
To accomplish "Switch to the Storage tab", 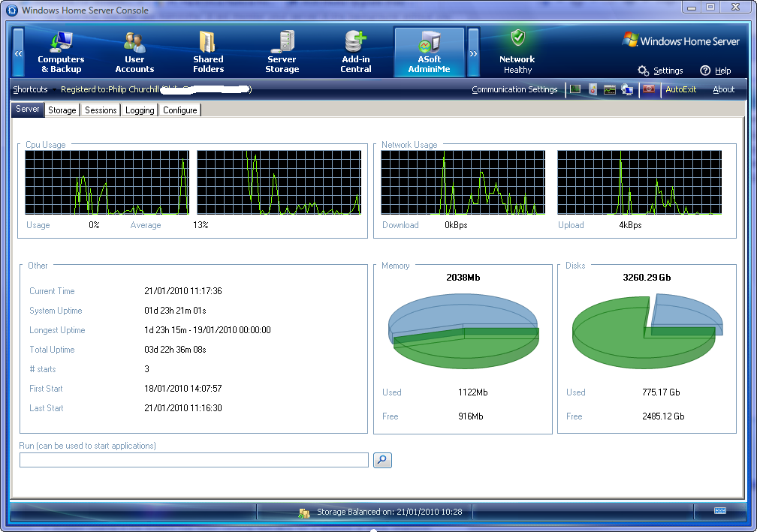I will click(x=62, y=110).
